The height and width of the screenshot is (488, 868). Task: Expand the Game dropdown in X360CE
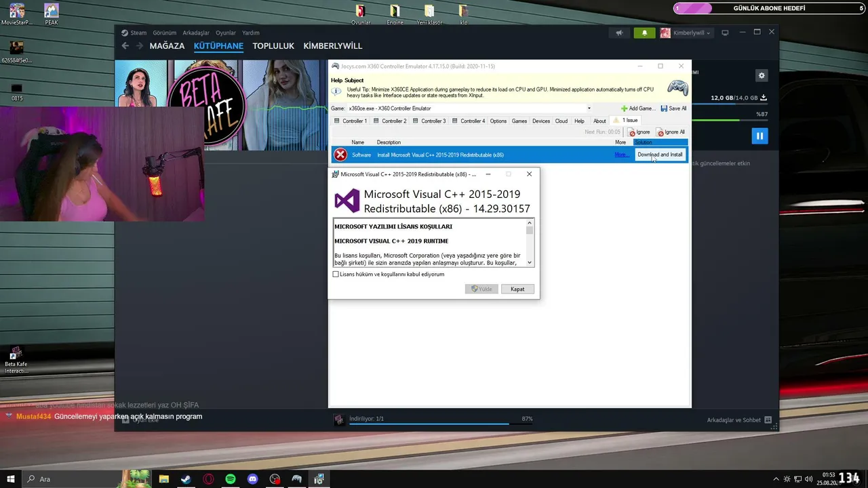[x=589, y=108]
